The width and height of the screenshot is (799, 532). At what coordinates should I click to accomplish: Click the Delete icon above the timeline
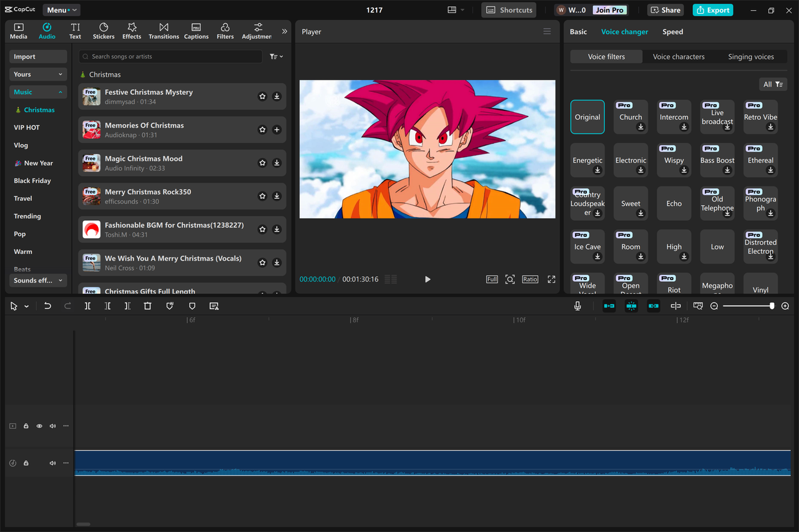tap(147, 306)
